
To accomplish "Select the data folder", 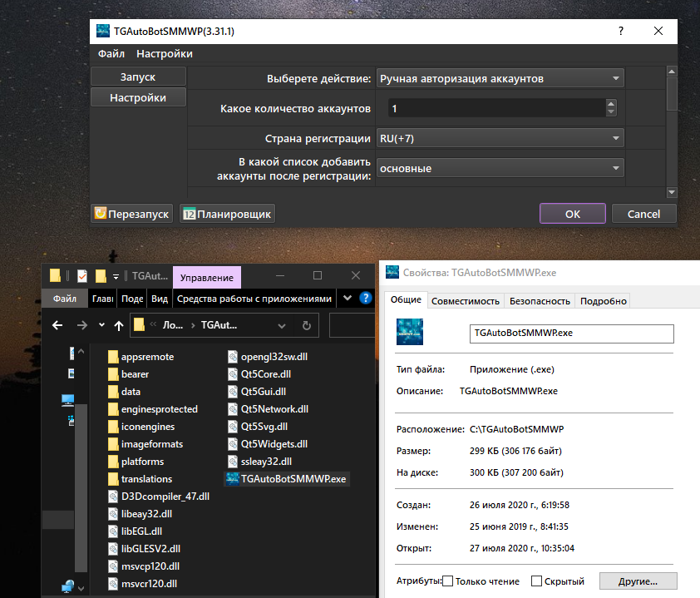I will [x=125, y=392].
